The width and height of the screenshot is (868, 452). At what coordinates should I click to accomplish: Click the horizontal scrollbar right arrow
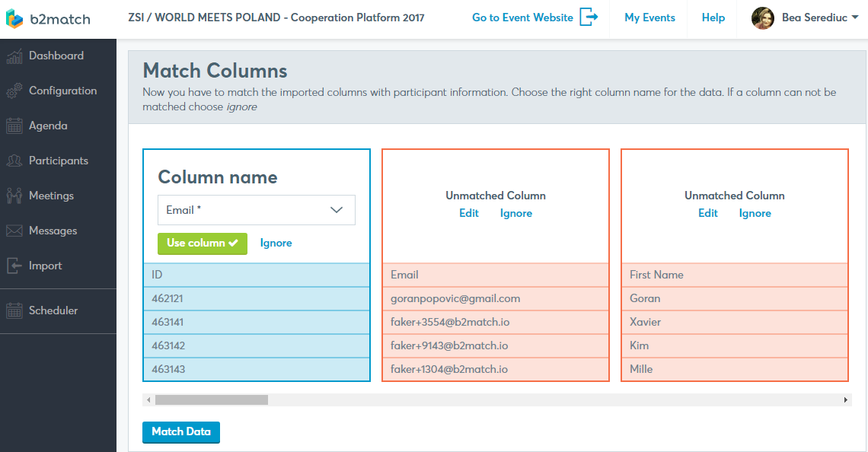[x=845, y=399]
